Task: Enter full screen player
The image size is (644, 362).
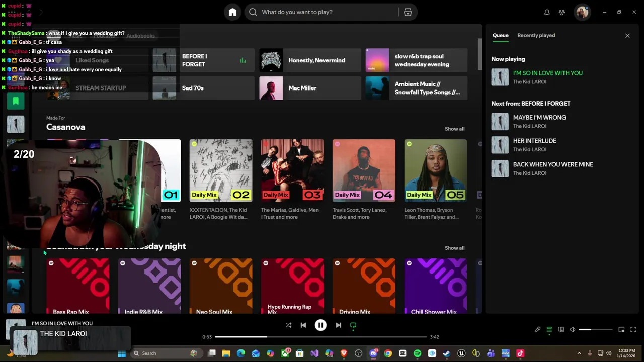Action: tap(633, 330)
